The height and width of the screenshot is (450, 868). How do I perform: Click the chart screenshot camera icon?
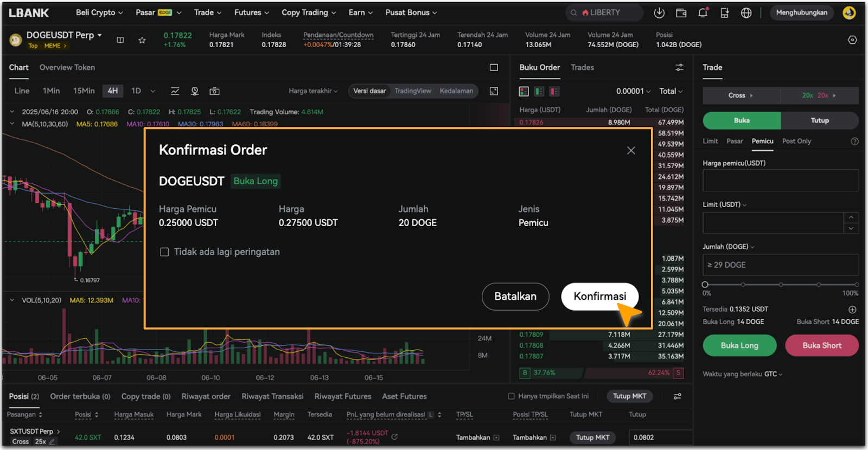point(215,91)
